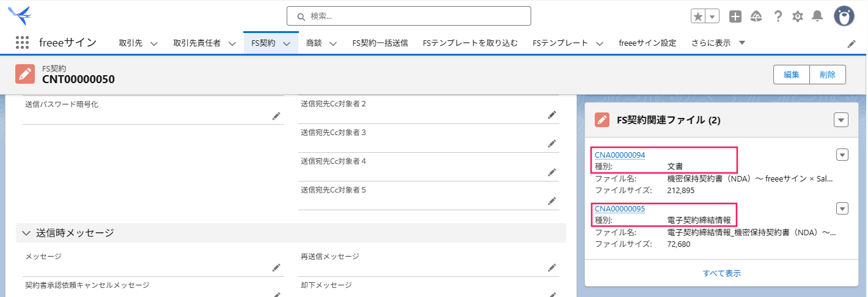The width and height of the screenshot is (868, 297).
Task: Click the edit navigation pencil icon
Action: tap(851, 44)
